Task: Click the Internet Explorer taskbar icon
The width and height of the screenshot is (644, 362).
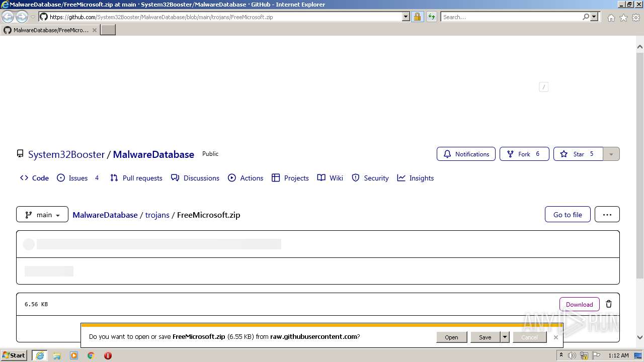Action: [x=40, y=355]
